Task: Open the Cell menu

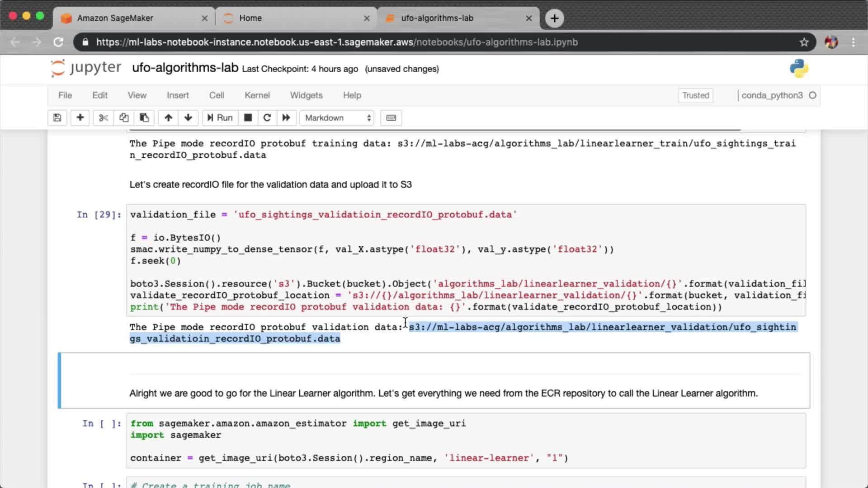Action: pyautogui.click(x=216, y=95)
